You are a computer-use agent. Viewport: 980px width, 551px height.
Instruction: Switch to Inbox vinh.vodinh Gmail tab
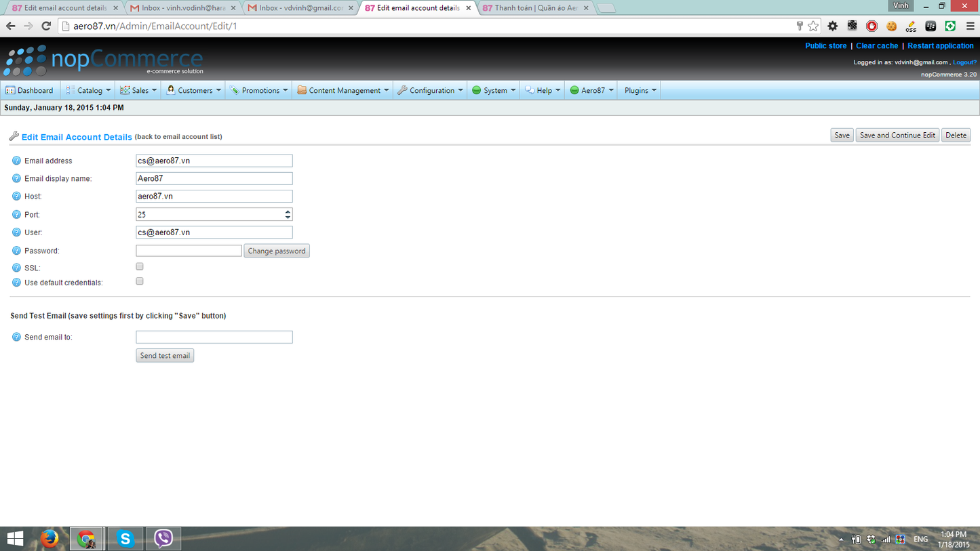pos(182,8)
